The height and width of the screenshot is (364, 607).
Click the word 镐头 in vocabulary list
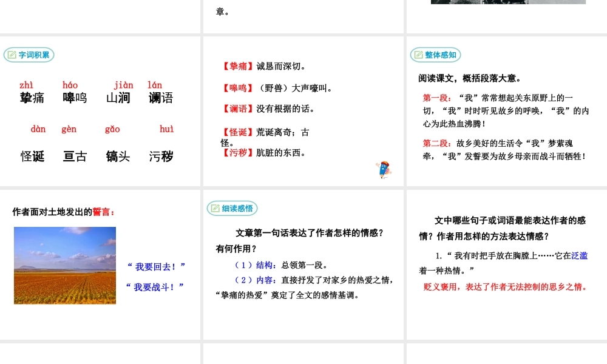point(118,157)
